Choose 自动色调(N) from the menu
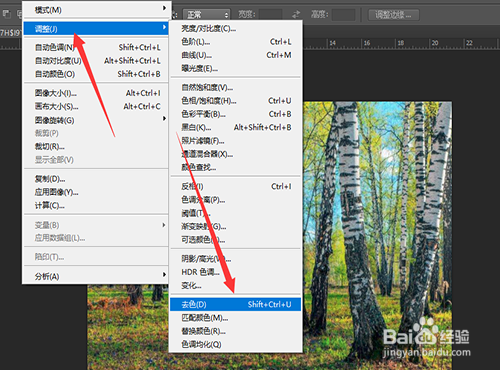Screen dimensions: 500x370 point(96,47)
